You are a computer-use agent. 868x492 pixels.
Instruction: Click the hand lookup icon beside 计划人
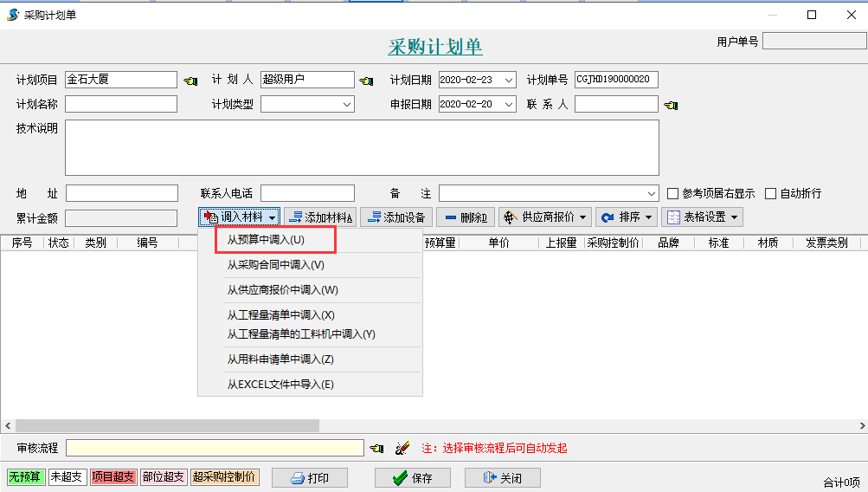coord(366,81)
